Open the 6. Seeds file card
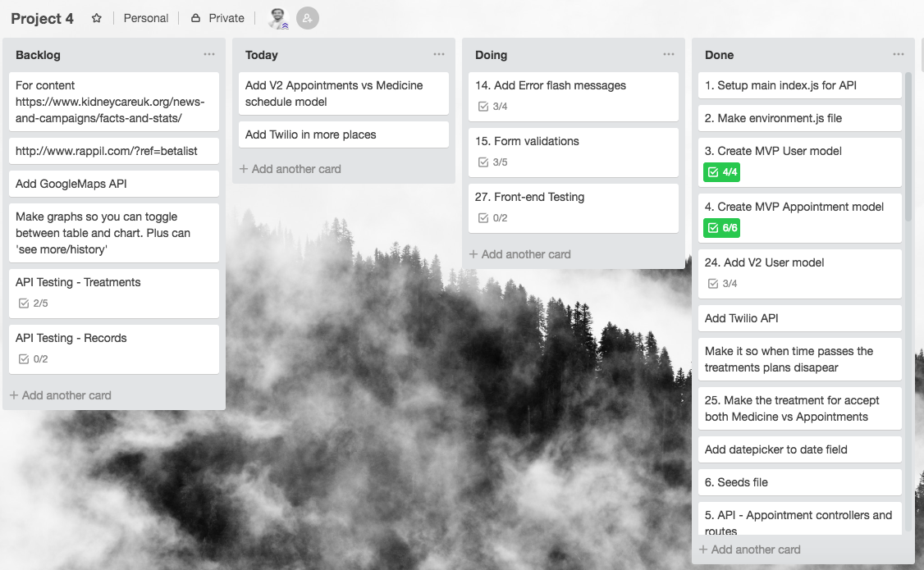Image resolution: width=924 pixels, height=570 pixels. (799, 483)
